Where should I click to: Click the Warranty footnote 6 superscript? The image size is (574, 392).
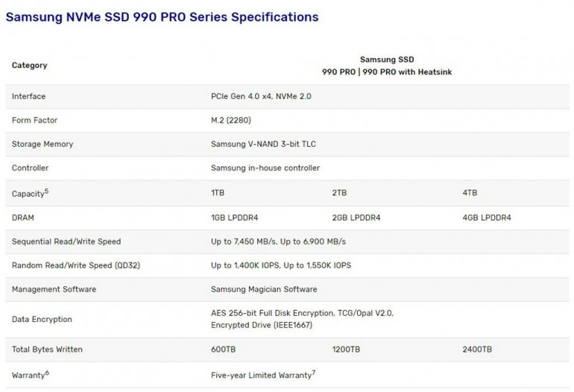pyautogui.click(x=47, y=372)
